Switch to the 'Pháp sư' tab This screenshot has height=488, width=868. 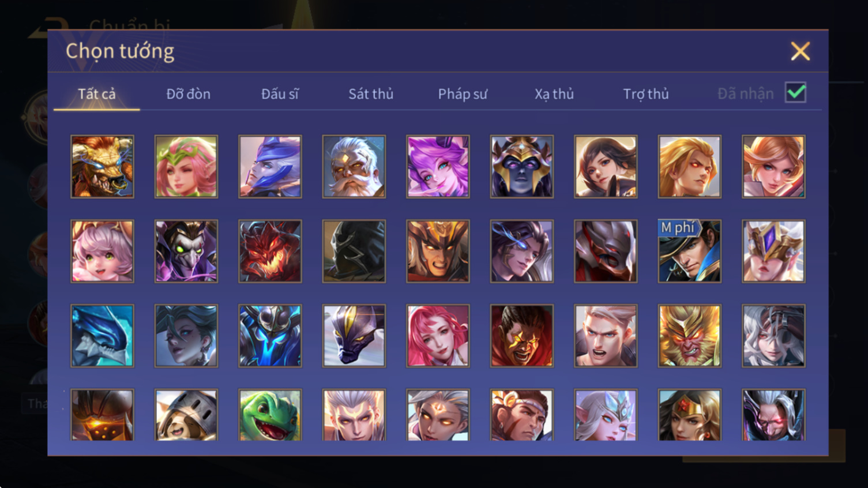463,93
